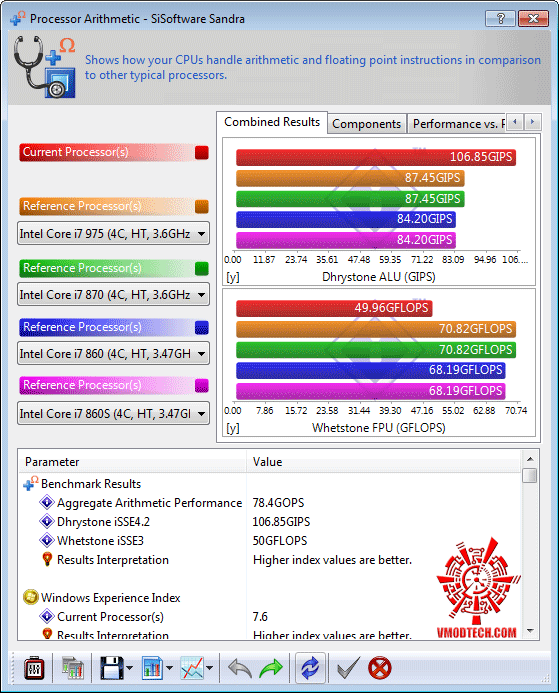Expand the line graph options arrow
This screenshot has width=559, height=693.
(x=209, y=668)
